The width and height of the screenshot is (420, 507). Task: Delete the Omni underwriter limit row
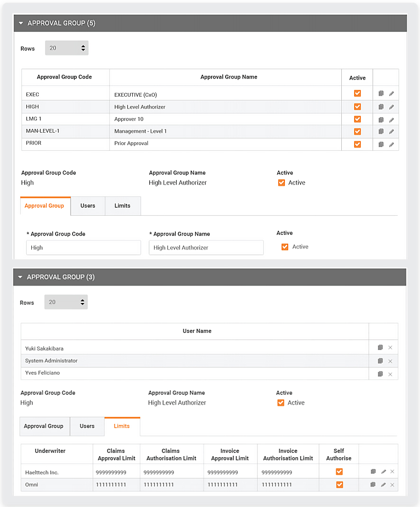[x=392, y=485]
